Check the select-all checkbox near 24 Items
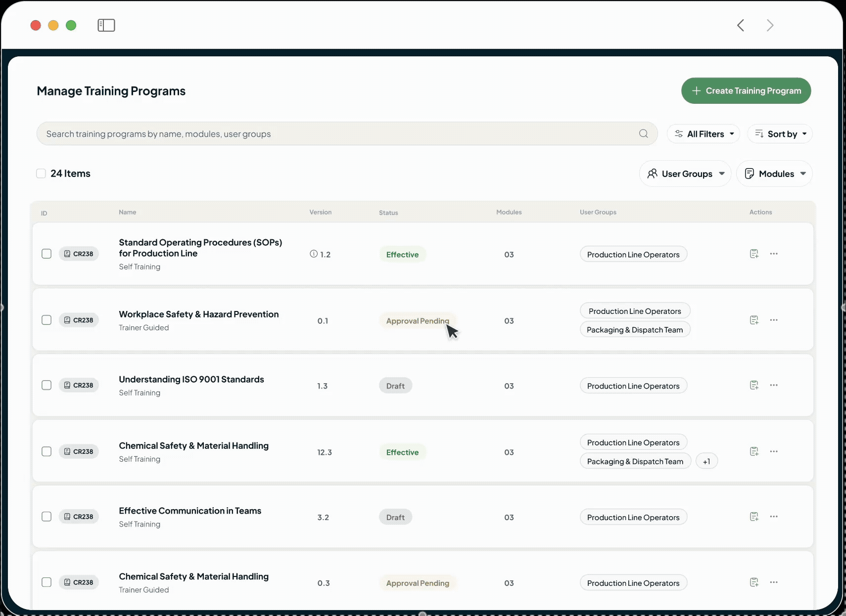Viewport: 846px width, 616px height. click(x=41, y=173)
